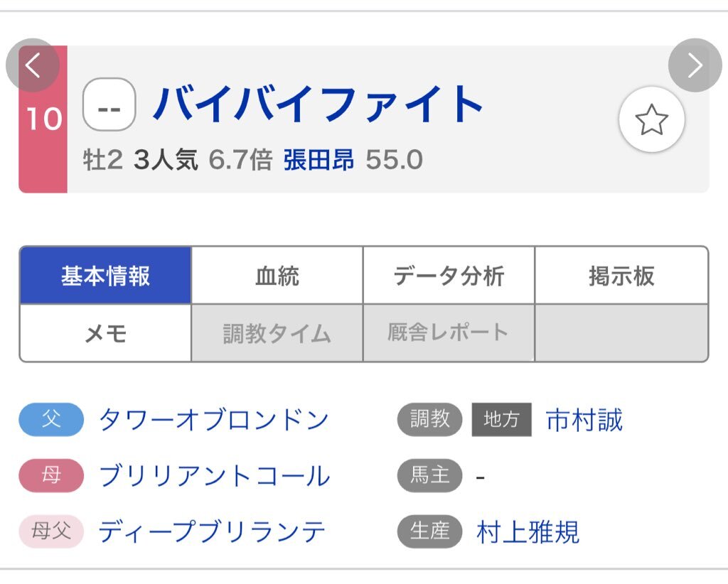The image size is (728, 584).
Task: Switch to the 血統 tab
Action: pyautogui.click(x=277, y=276)
